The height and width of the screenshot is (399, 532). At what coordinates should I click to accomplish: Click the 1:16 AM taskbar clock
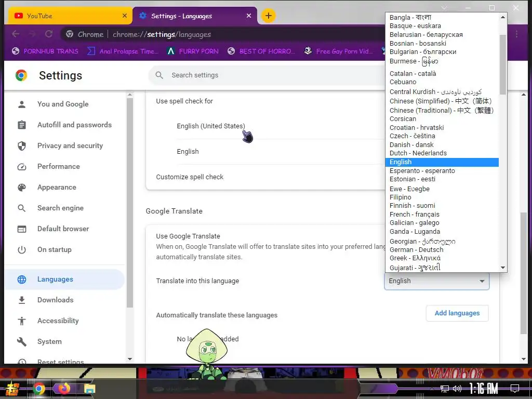[x=484, y=388]
